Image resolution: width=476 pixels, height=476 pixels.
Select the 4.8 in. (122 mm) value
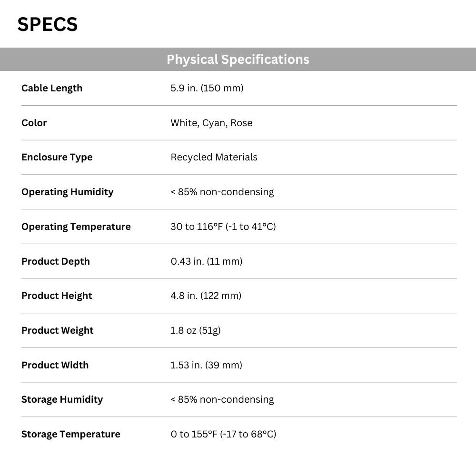[206, 296]
